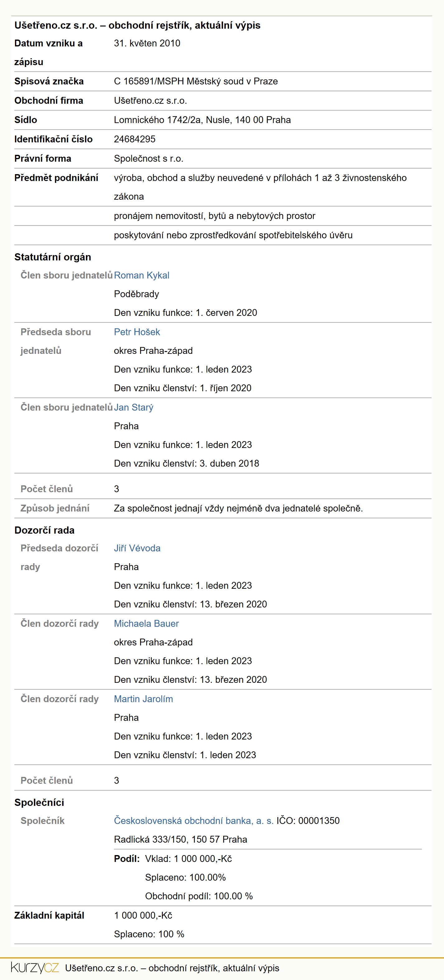Screen dimensions: 444x980
Task: Open Roman Kykal's profile link
Action: pos(141,275)
